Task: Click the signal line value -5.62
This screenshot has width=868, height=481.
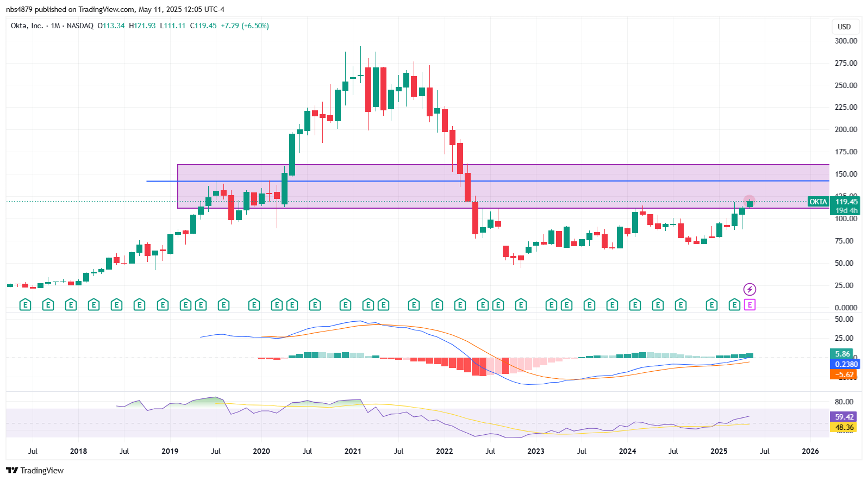Action: point(844,374)
